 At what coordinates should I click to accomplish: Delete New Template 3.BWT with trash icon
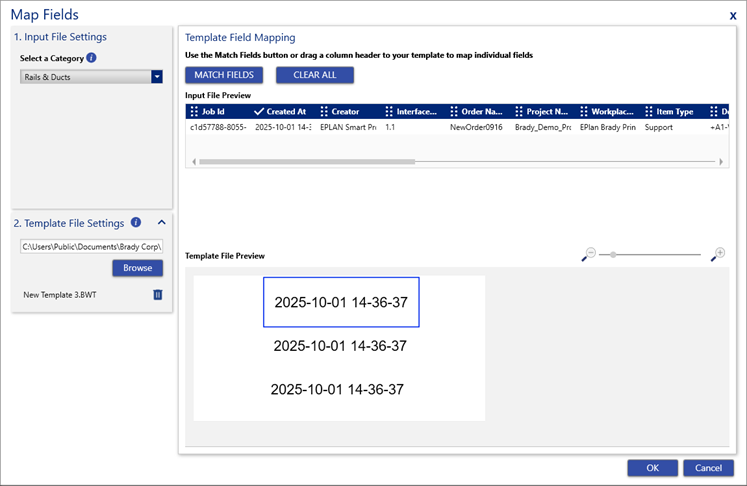pyautogui.click(x=157, y=295)
